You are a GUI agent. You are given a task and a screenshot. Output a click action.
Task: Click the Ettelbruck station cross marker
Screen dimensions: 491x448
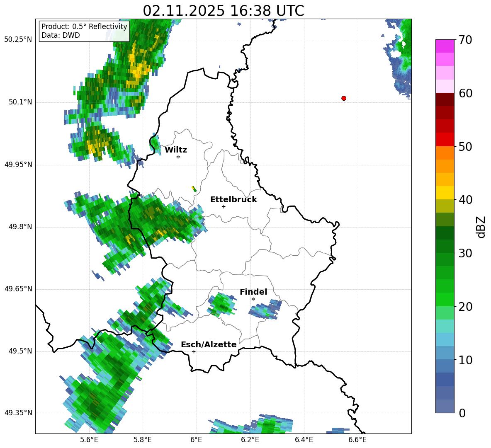click(224, 206)
